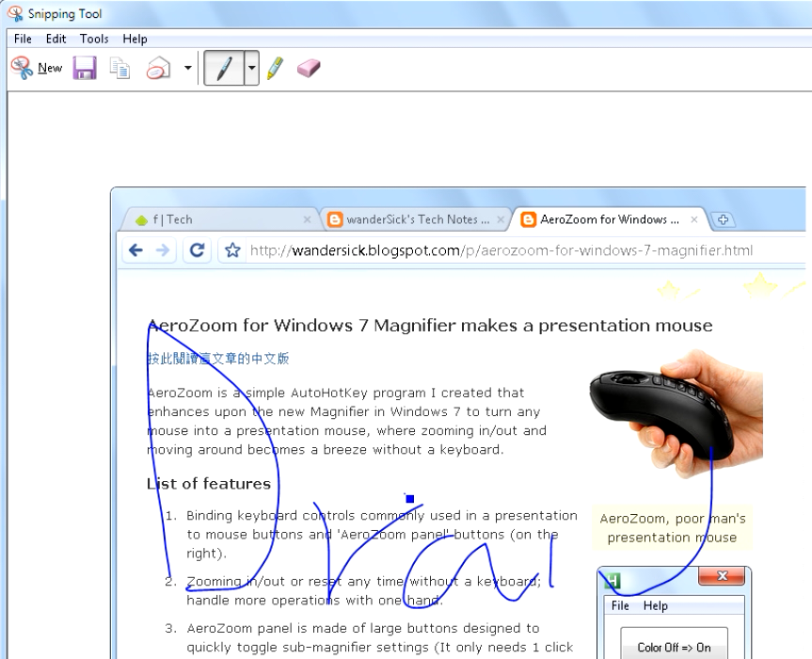Open Help menu in AeroZoom panel
This screenshot has width=812, height=659.
(656, 605)
